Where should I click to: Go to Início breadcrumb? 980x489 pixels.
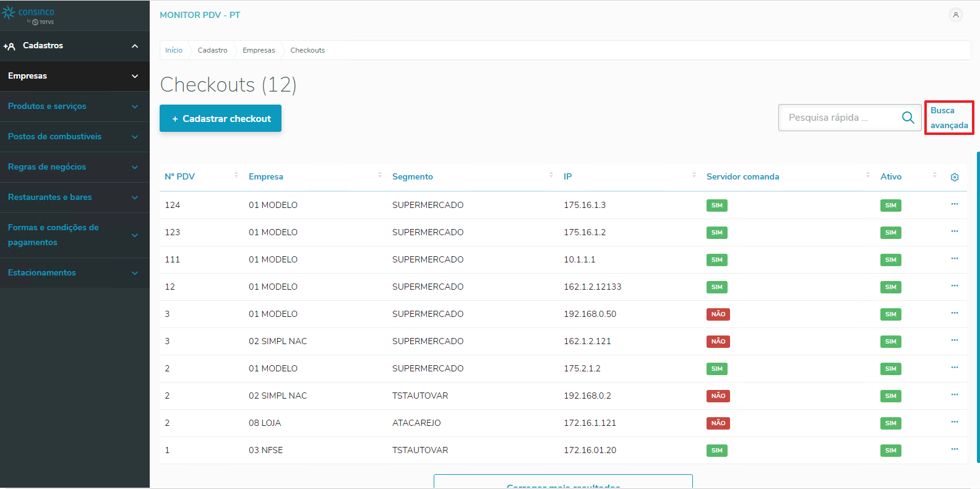174,50
